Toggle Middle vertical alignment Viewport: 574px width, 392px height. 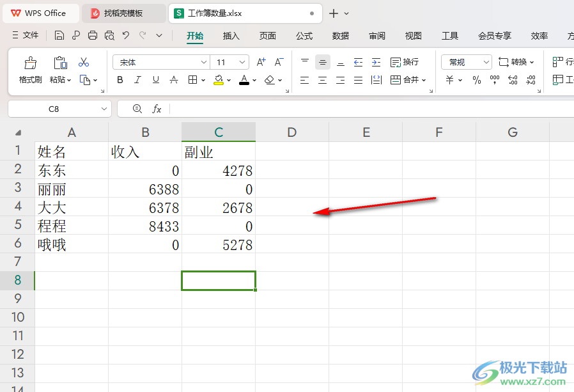coord(323,62)
